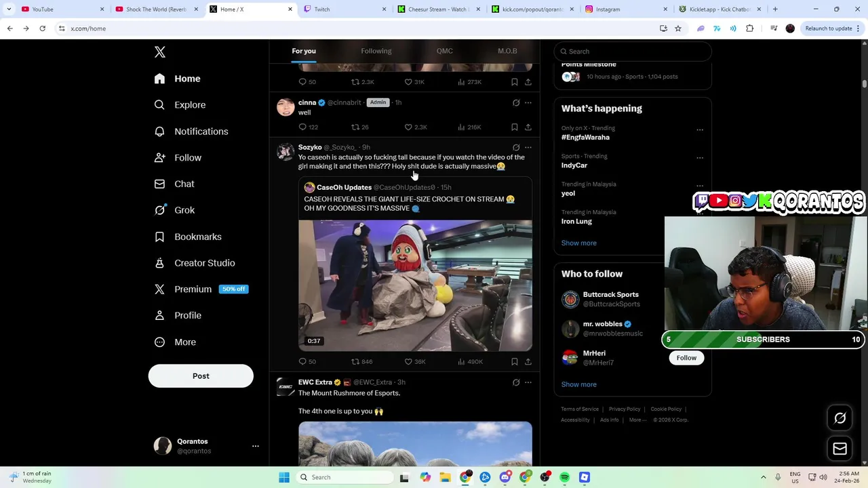The width and height of the screenshot is (868, 488).
Task: Share cinna's post
Action: (x=528, y=127)
